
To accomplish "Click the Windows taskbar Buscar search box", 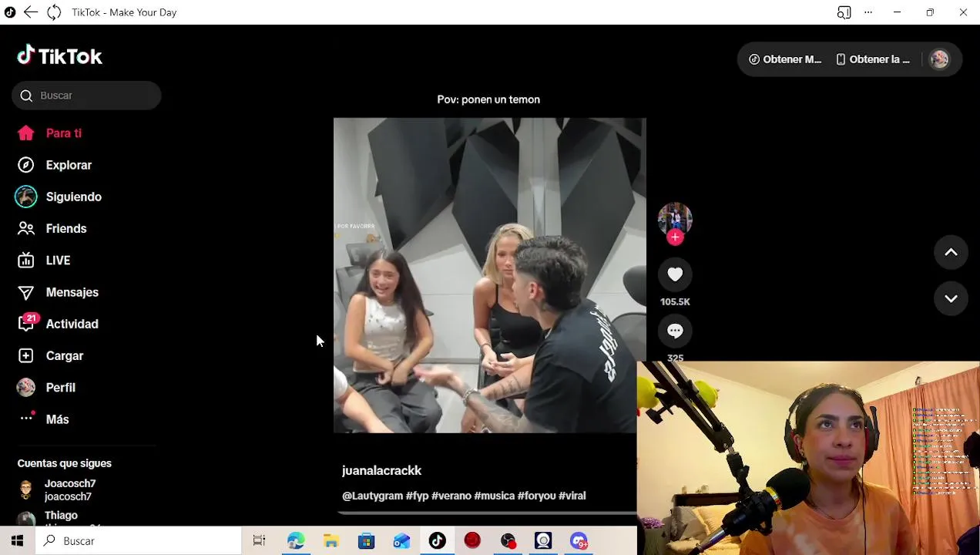I will pos(139,541).
